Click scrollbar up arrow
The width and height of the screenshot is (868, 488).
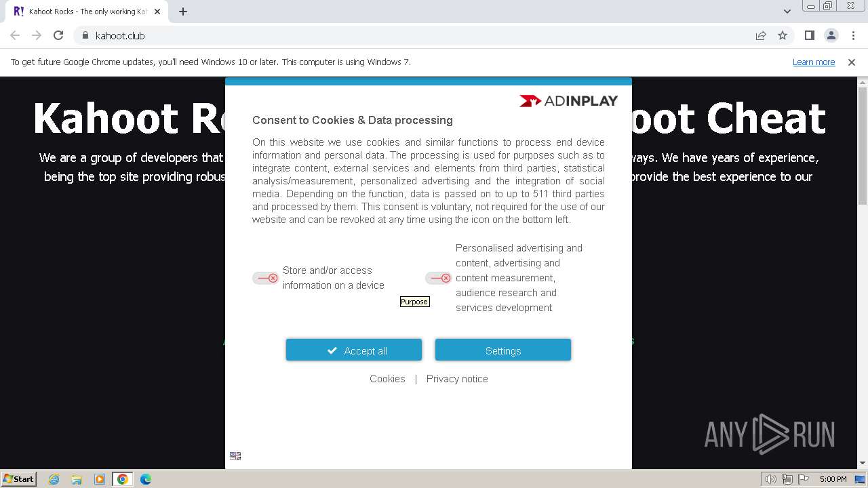863,83
